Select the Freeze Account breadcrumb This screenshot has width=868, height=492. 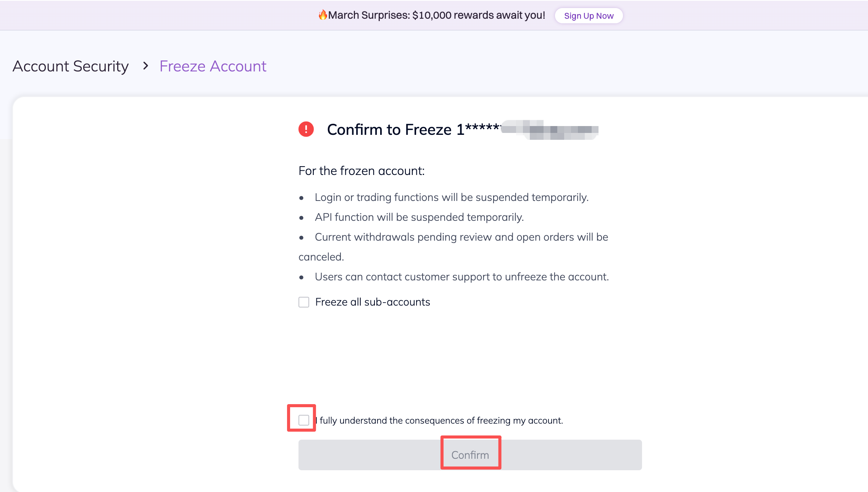(213, 66)
